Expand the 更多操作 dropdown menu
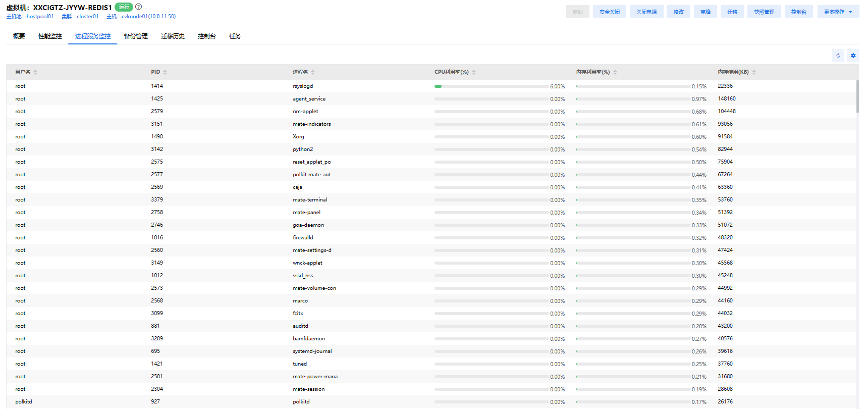The width and height of the screenshot is (868, 409). 838,12
